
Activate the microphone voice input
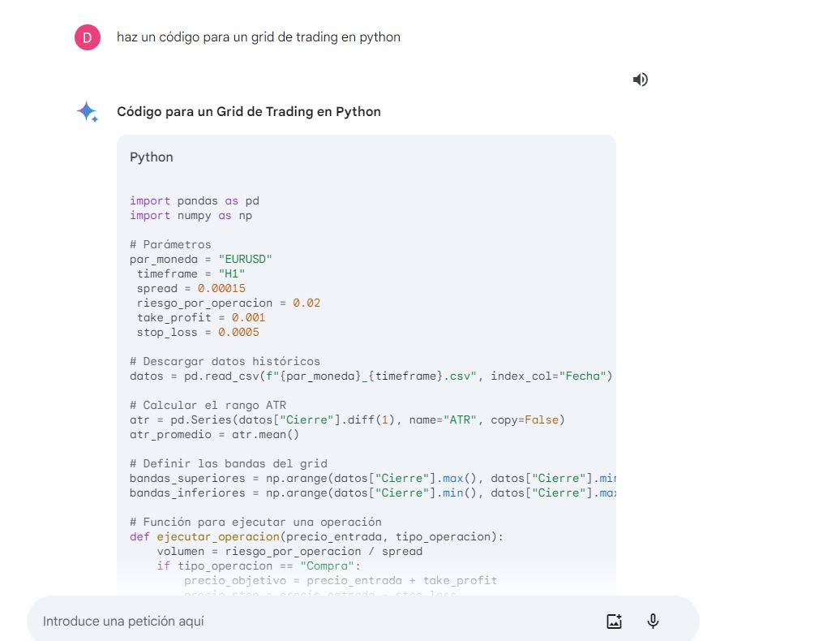pos(653,622)
